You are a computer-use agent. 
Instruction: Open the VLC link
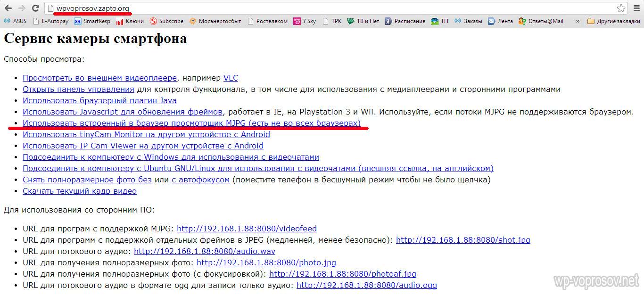coord(231,78)
